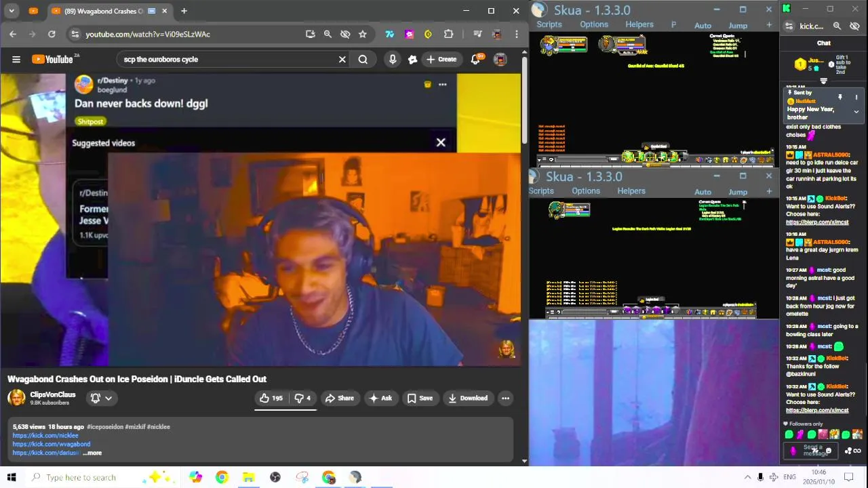868x488 pixels.
Task: Open the YouTube account avatar menu
Action: [x=500, y=60]
